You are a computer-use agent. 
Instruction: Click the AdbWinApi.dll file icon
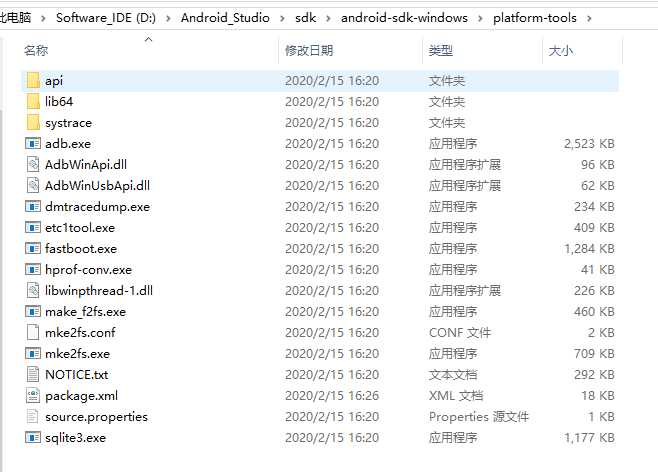click(33, 164)
